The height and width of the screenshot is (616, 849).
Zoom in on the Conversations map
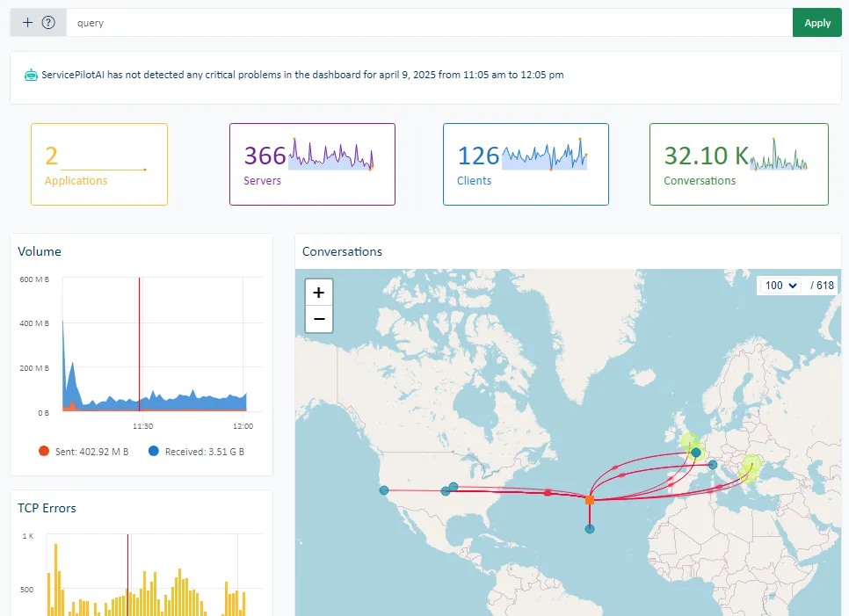click(318, 293)
